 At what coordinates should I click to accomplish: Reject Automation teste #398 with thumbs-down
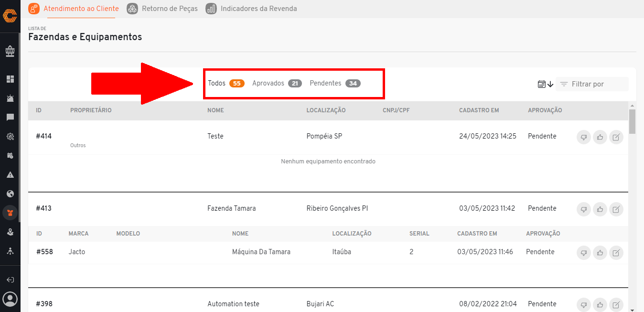(584, 304)
